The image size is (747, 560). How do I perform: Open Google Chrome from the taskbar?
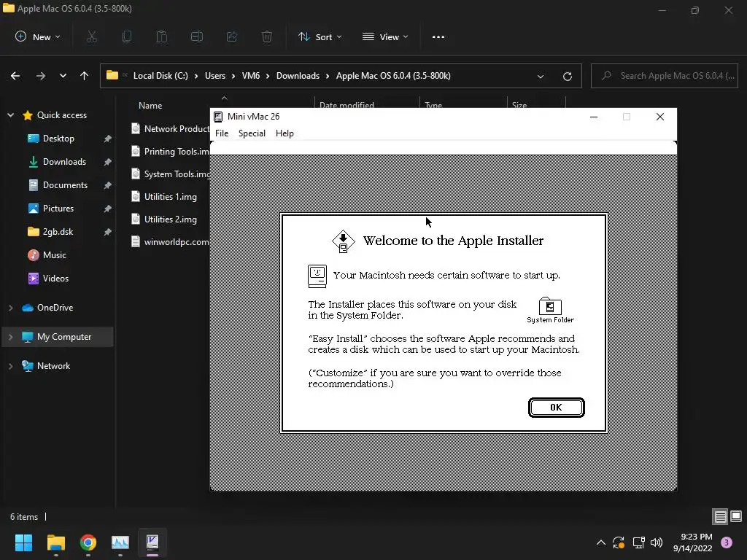[x=88, y=542]
